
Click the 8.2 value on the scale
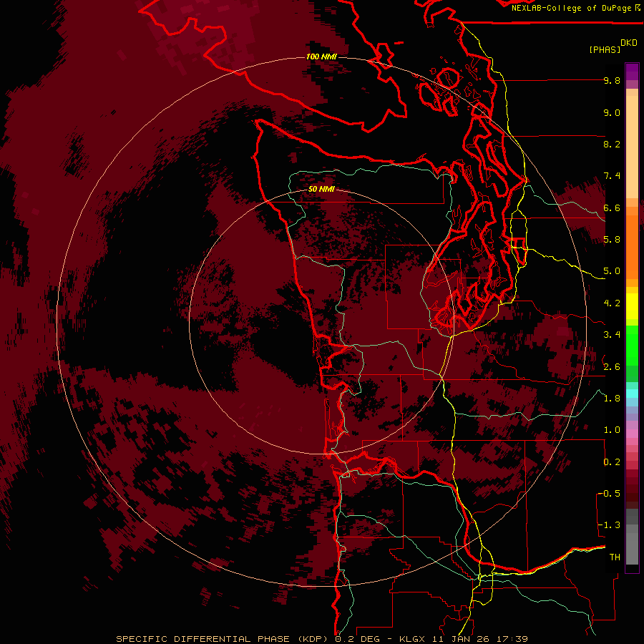pos(612,145)
